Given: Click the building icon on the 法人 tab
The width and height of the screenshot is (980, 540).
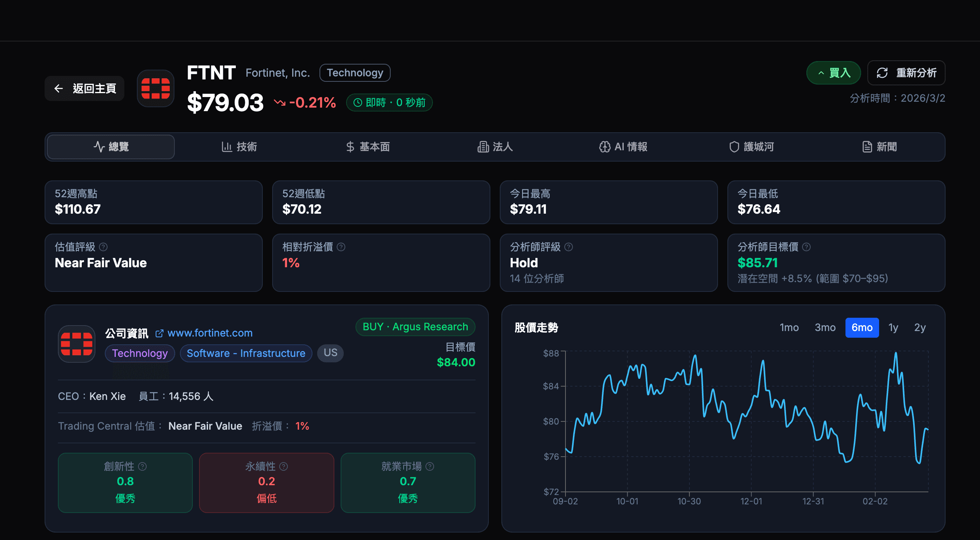Looking at the screenshot, I should click(x=483, y=147).
